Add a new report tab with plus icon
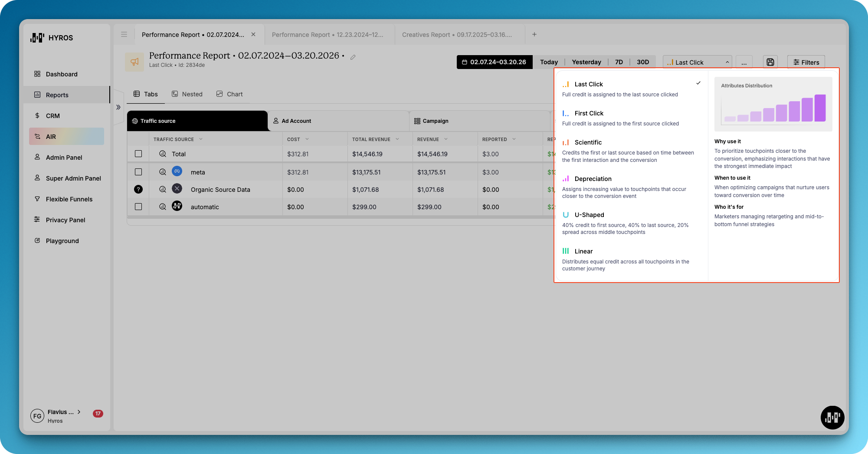868x454 pixels. (534, 34)
